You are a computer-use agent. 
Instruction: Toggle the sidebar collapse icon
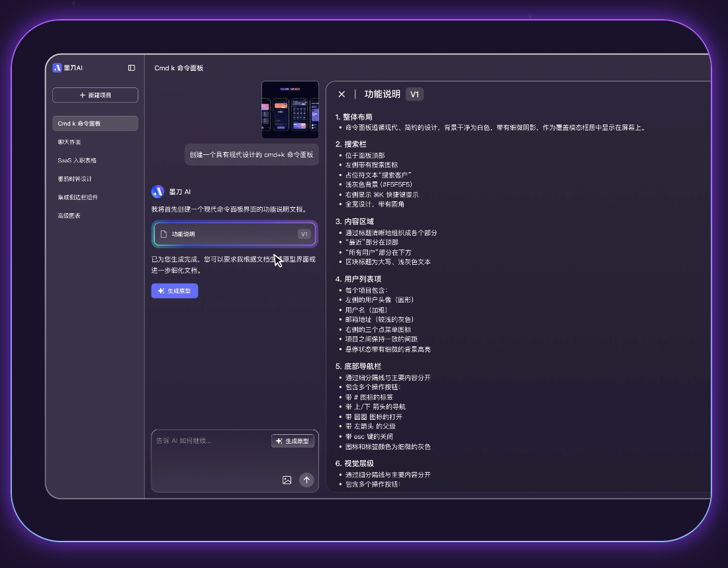tap(131, 67)
